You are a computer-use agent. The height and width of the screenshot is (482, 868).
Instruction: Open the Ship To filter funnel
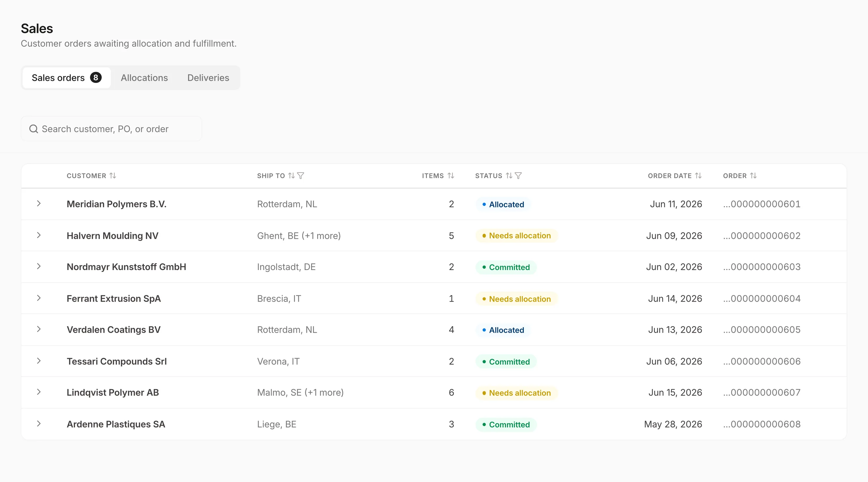(x=301, y=175)
